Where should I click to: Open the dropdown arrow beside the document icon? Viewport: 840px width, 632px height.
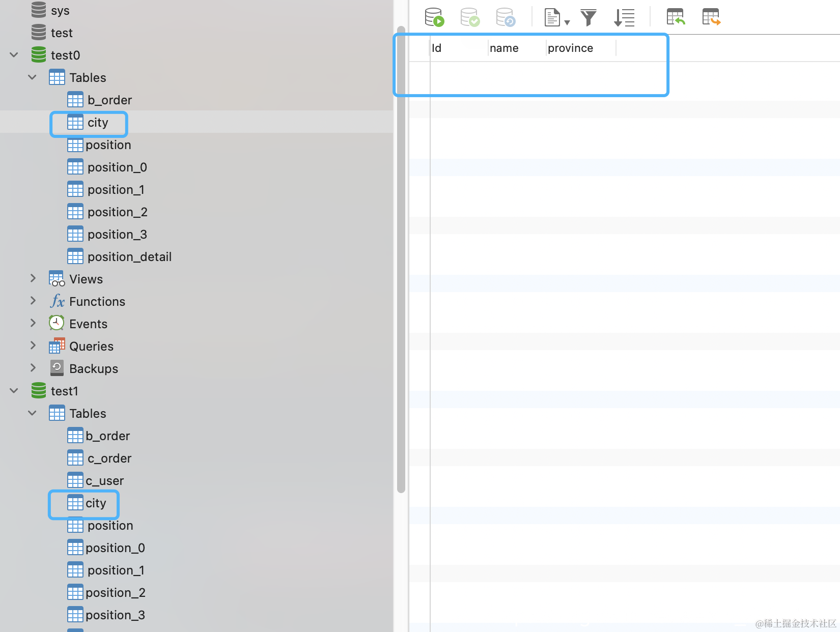click(567, 22)
